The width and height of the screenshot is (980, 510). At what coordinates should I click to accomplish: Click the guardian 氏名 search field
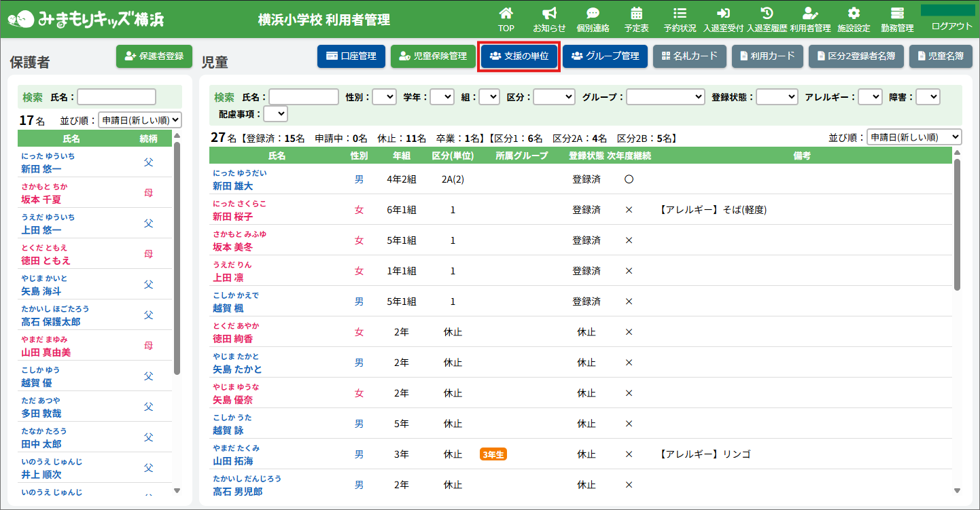click(116, 97)
